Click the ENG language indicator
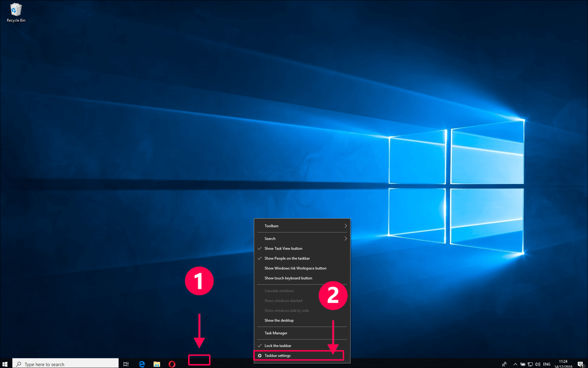588x368 pixels. pos(547,364)
